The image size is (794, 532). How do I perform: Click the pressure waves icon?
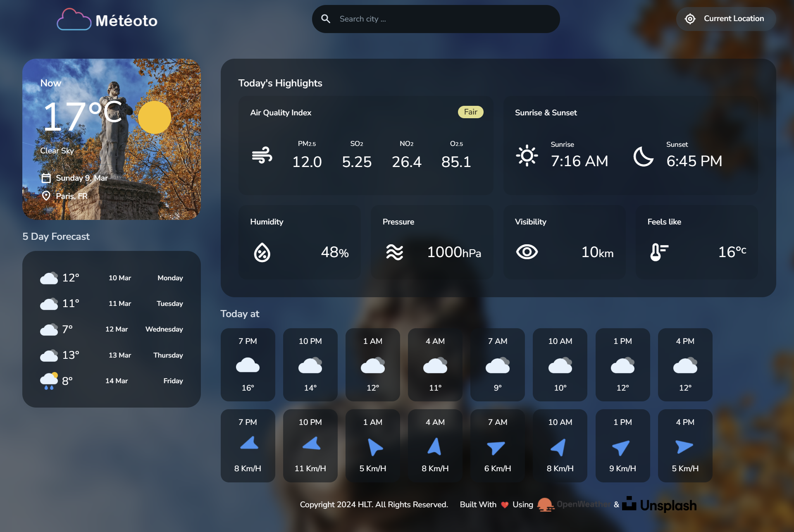coord(394,252)
